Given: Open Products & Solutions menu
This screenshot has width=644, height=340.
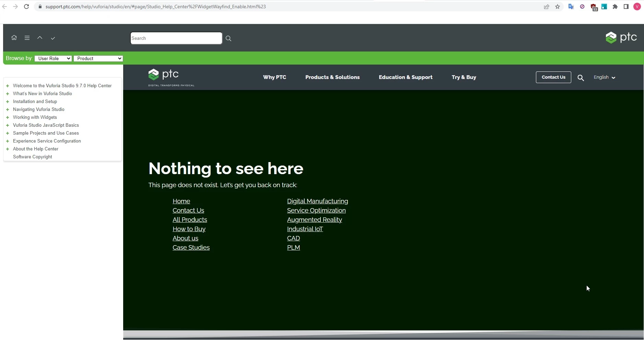Looking at the screenshot, I should [332, 77].
